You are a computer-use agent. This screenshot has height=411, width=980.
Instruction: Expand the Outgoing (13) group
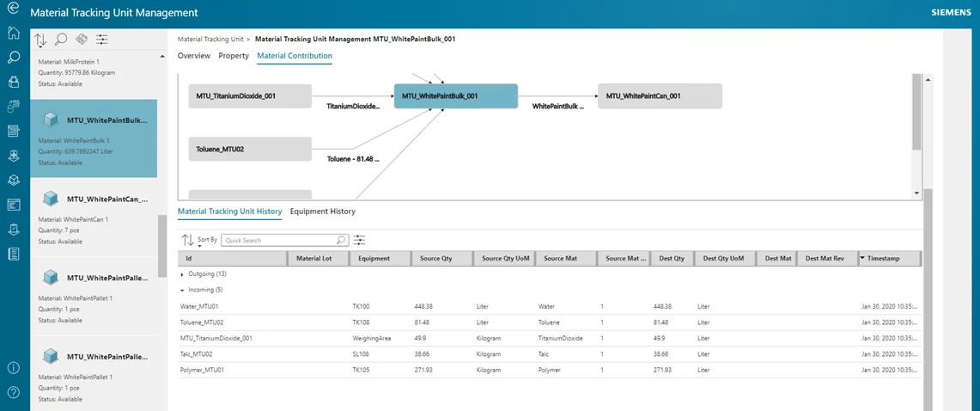tap(181, 273)
